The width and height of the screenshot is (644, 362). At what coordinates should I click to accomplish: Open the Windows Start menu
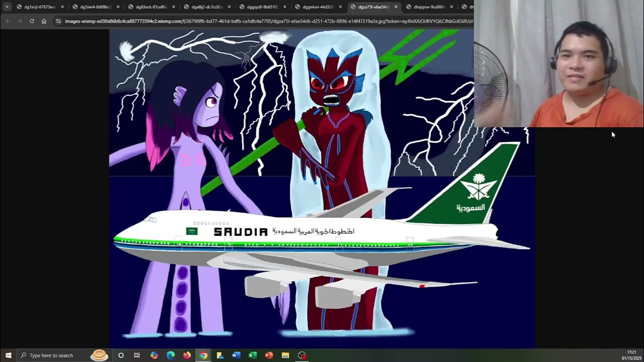point(8,355)
